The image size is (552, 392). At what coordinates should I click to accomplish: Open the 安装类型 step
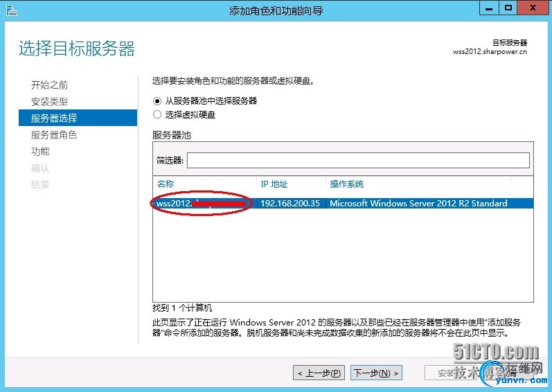49,102
